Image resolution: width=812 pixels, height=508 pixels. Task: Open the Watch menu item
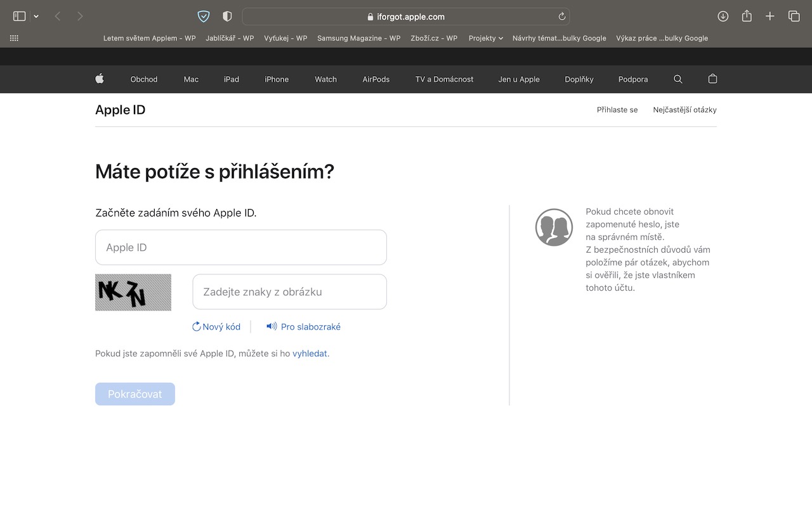pos(326,79)
